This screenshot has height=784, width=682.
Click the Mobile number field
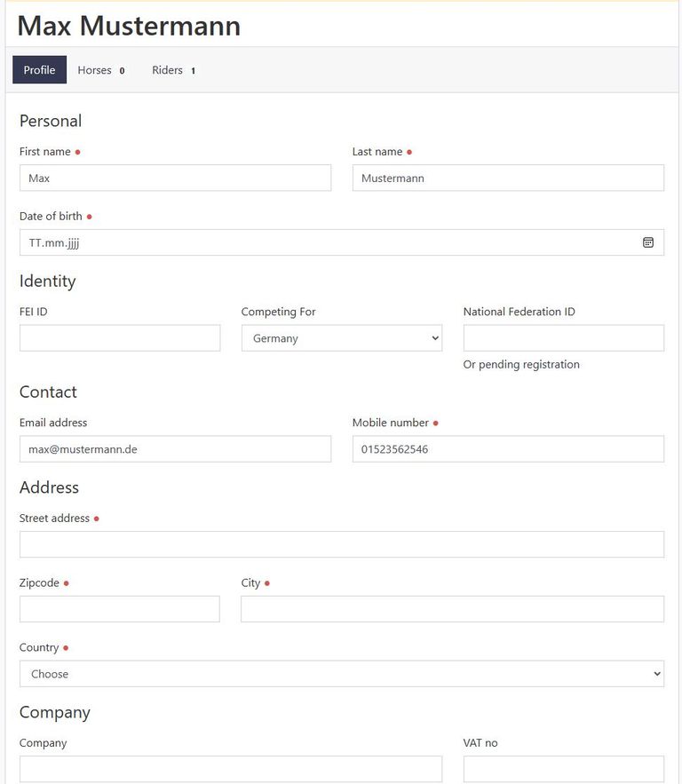508,449
